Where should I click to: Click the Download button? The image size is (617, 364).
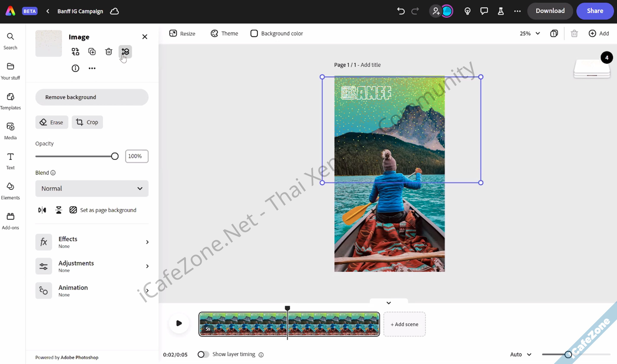pyautogui.click(x=550, y=11)
